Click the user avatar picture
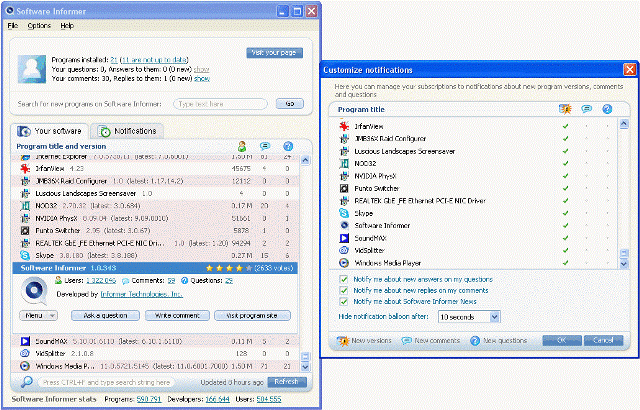The width and height of the screenshot is (640, 410). [x=32, y=69]
